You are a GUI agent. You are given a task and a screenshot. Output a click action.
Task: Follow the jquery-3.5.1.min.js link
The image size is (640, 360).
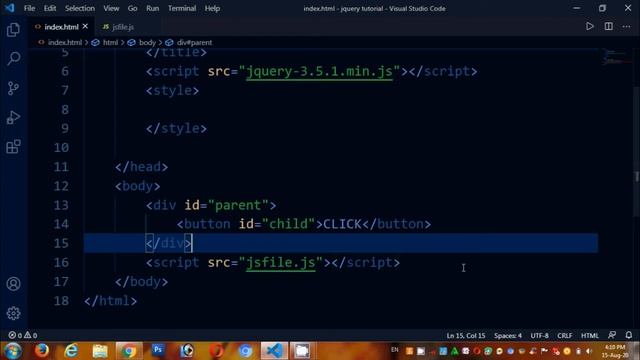319,71
